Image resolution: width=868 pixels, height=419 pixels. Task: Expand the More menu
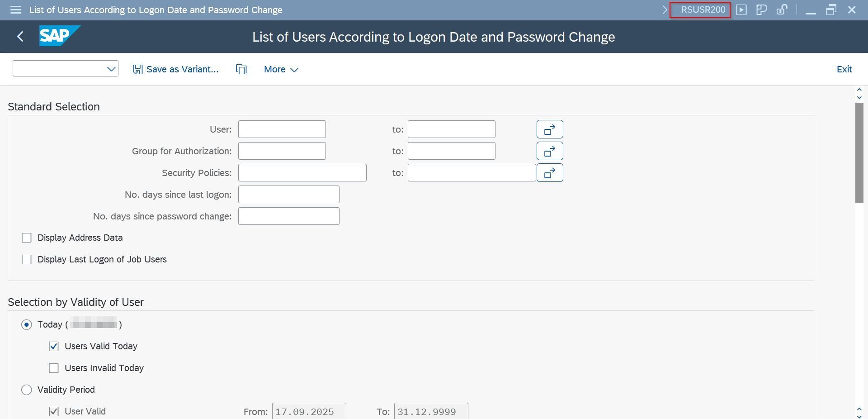pos(281,69)
